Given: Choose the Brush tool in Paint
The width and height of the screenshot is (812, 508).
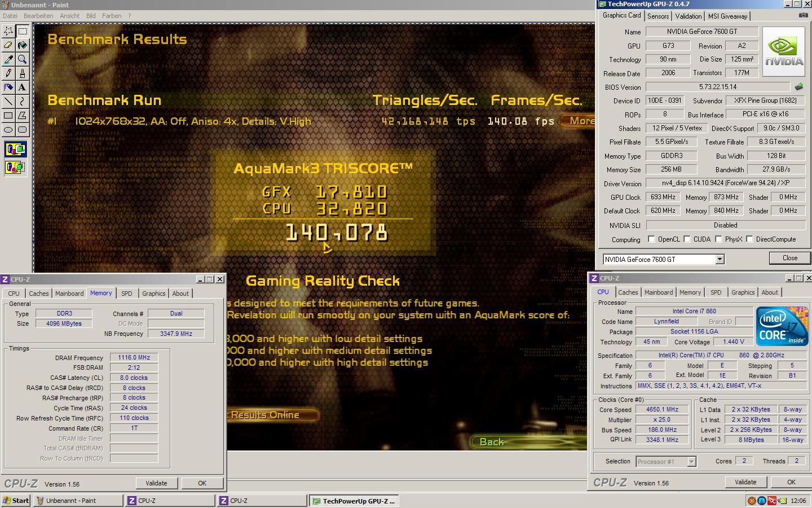Looking at the screenshot, I should [x=23, y=73].
